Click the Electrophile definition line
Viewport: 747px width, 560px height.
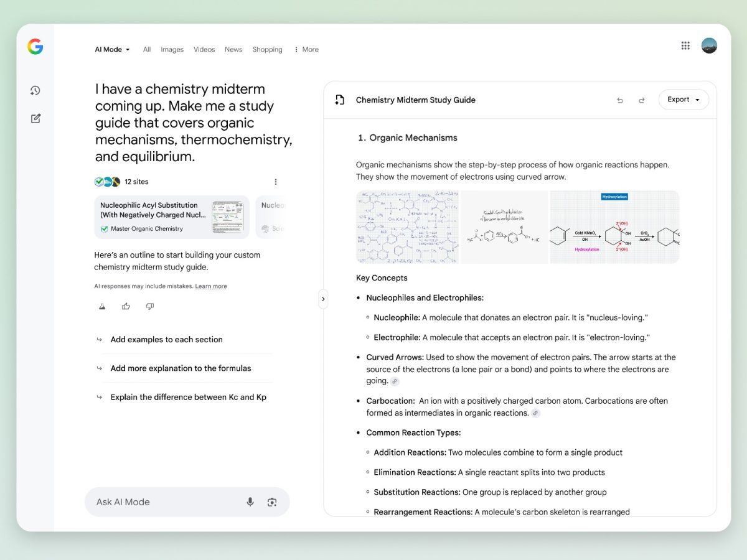[512, 338]
